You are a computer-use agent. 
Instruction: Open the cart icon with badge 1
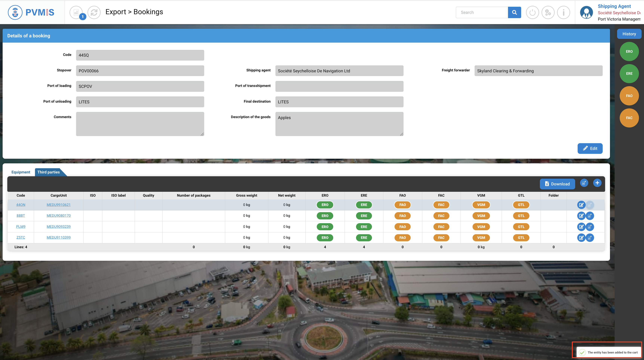[x=76, y=12]
